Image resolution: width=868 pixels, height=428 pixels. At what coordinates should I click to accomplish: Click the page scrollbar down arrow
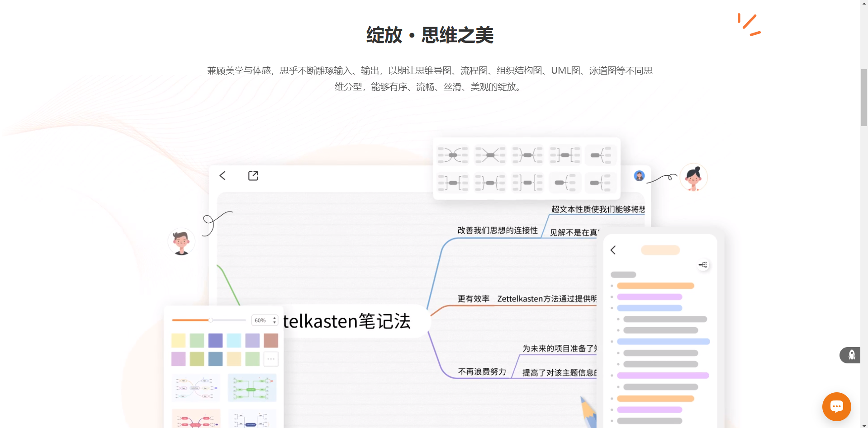point(864,425)
